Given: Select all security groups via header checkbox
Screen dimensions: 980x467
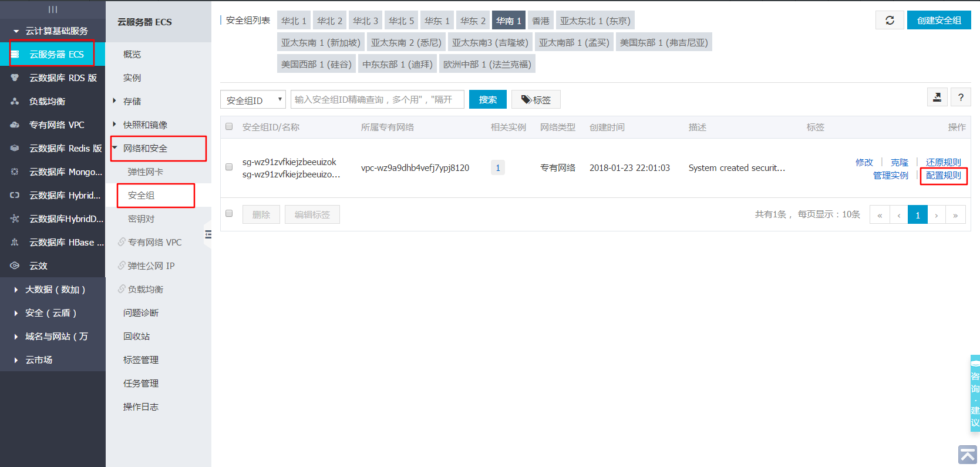Looking at the screenshot, I should point(229,126).
